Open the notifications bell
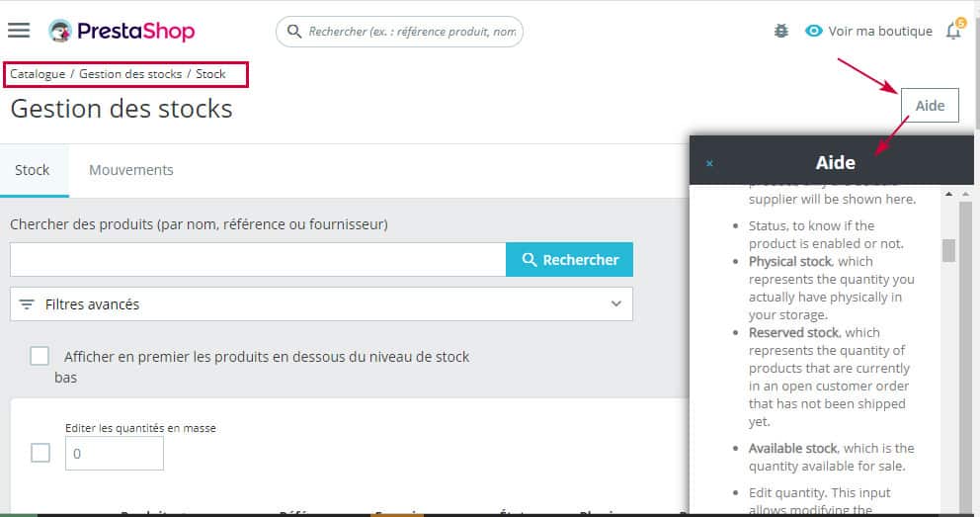Viewport: 980px width, 517px height. (952, 32)
